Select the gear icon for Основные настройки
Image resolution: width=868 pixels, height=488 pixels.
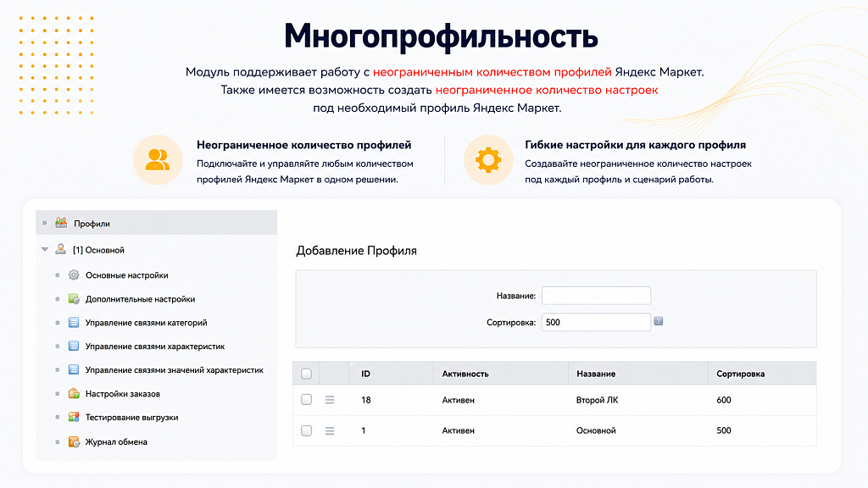tap(74, 275)
